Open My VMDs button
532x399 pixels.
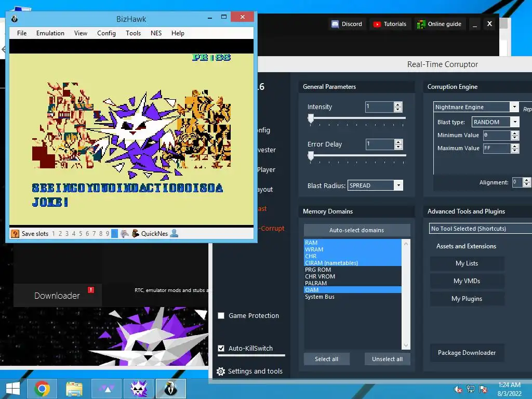click(x=467, y=281)
